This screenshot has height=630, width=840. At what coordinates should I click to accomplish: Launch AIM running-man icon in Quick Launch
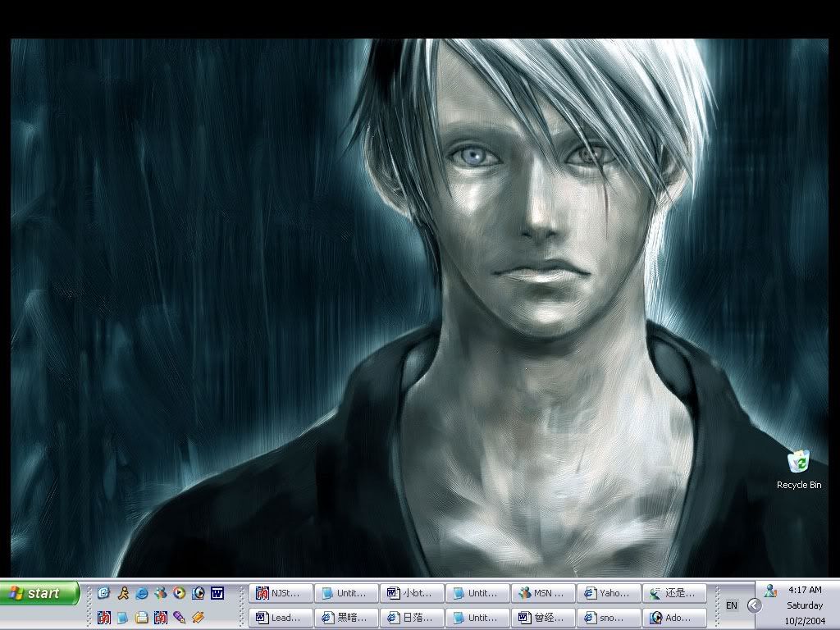pos(123,593)
